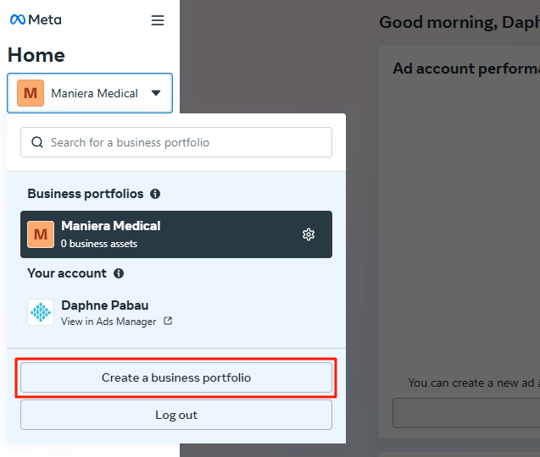Click info icon beside Your account
Image resolution: width=540 pixels, height=457 pixels.
(119, 273)
